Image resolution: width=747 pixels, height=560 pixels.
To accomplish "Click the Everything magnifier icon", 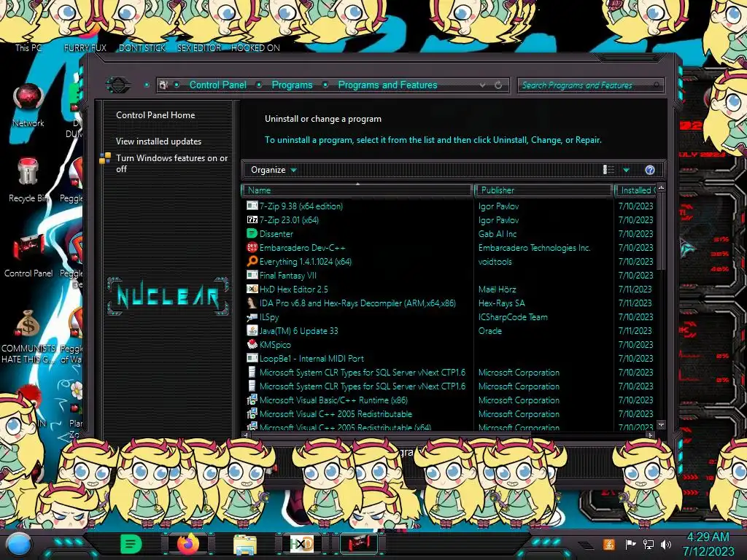I will point(252,261).
